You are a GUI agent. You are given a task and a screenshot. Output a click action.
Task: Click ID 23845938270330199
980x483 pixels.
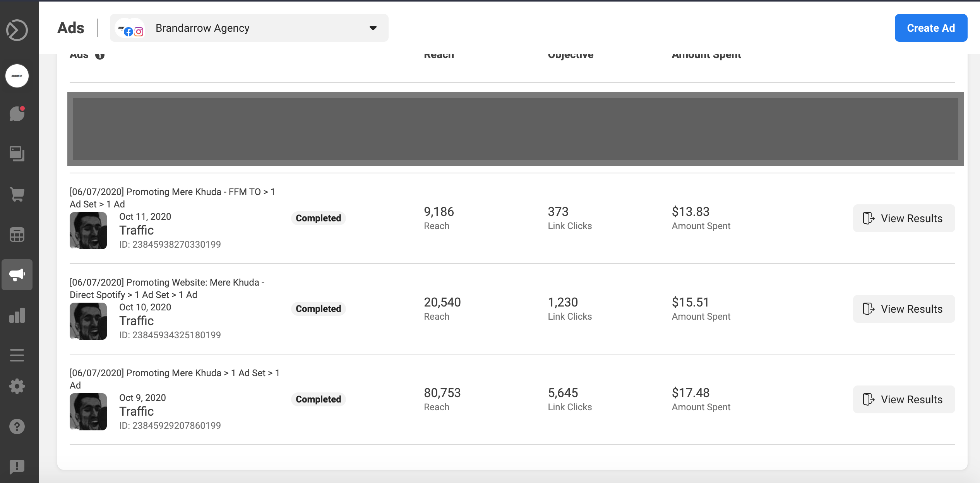(170, 245)
